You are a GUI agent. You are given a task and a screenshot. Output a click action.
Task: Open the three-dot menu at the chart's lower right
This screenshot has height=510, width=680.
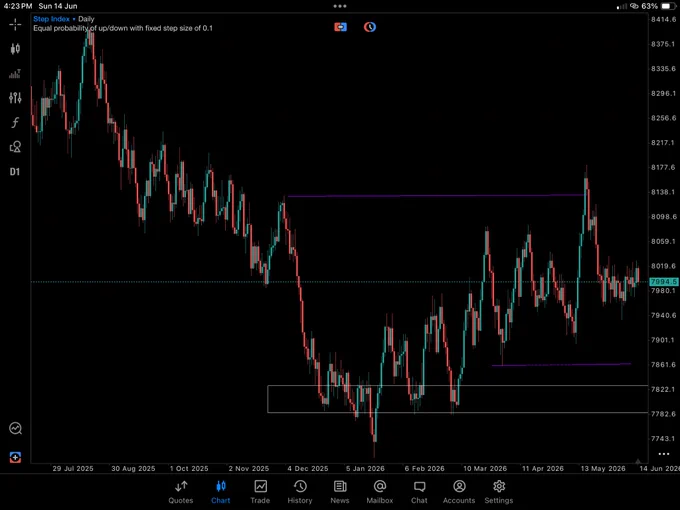click(x=664, y=454)
